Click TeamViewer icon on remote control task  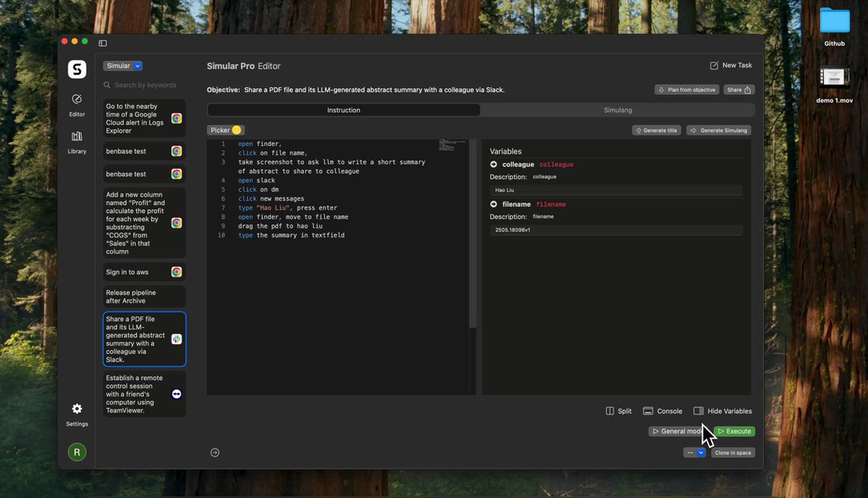(177, 394)
